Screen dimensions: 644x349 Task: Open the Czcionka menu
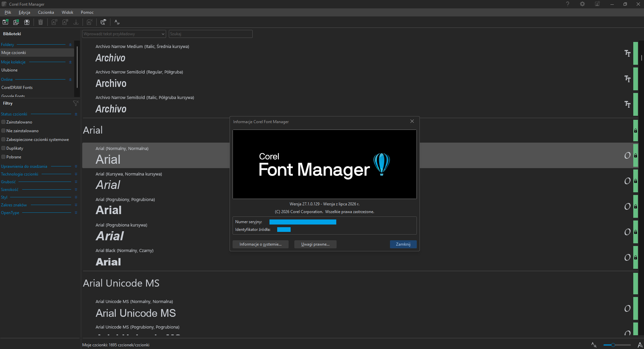[x=46, y=12]
